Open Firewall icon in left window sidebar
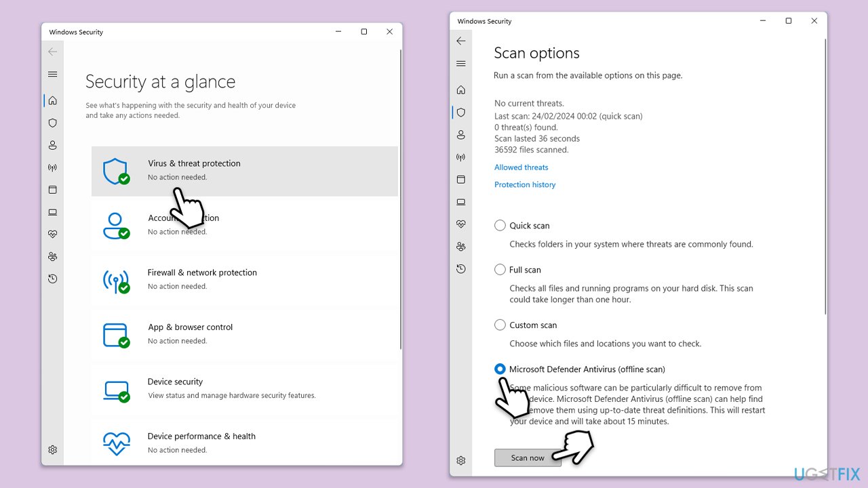Viewport: 868px width, 488px height. tap(53, 167)
